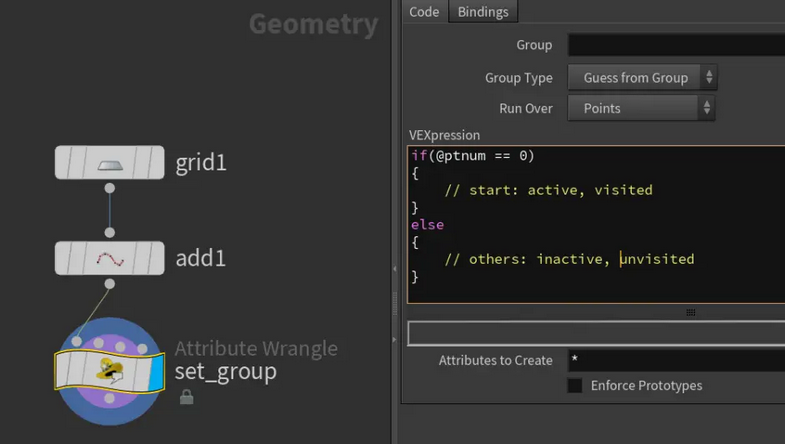
Task: Click the upper pane splitter collapse arrow
Action: (395, 269)
